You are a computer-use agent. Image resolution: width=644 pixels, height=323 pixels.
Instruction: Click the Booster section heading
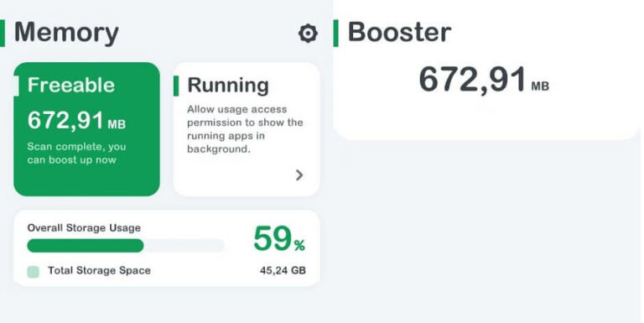(400, 32)
